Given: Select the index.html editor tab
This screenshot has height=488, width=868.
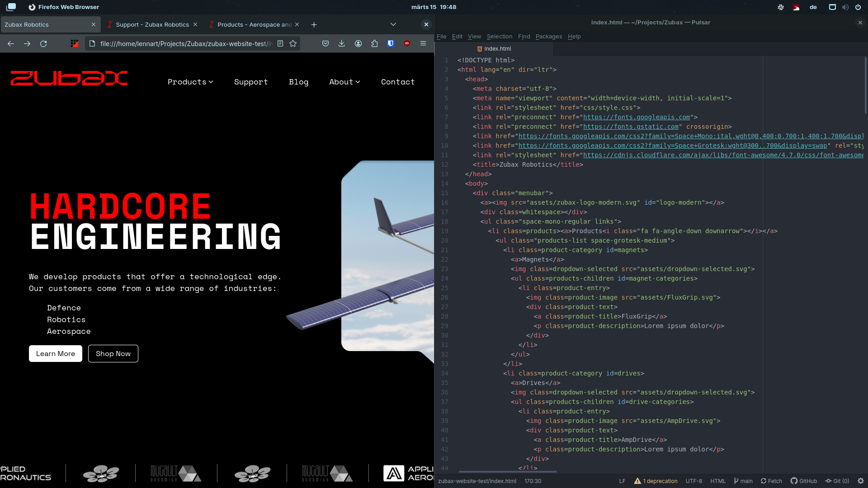Looking at the screenshot, I should coord(494,49).
